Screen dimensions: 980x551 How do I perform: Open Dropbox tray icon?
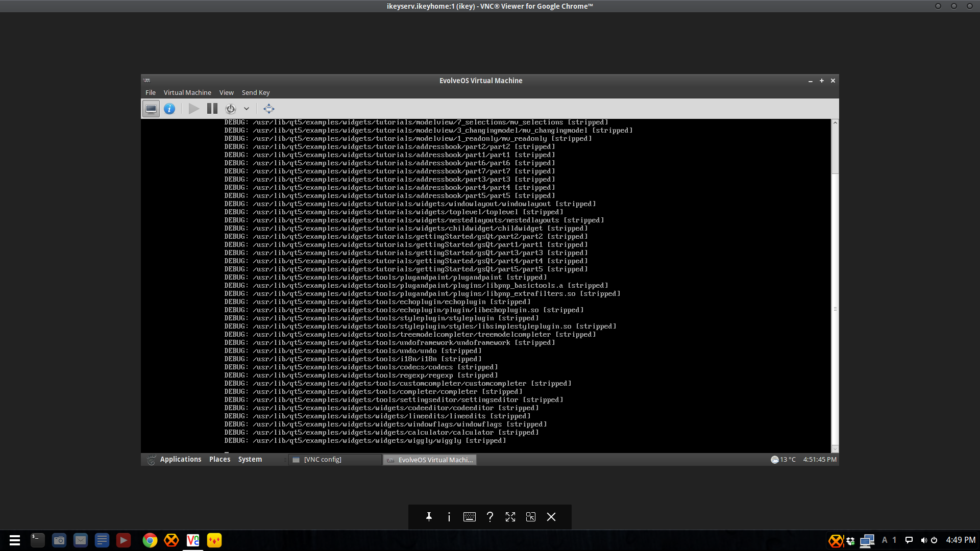pyautogui.click(x=850, y=541)
